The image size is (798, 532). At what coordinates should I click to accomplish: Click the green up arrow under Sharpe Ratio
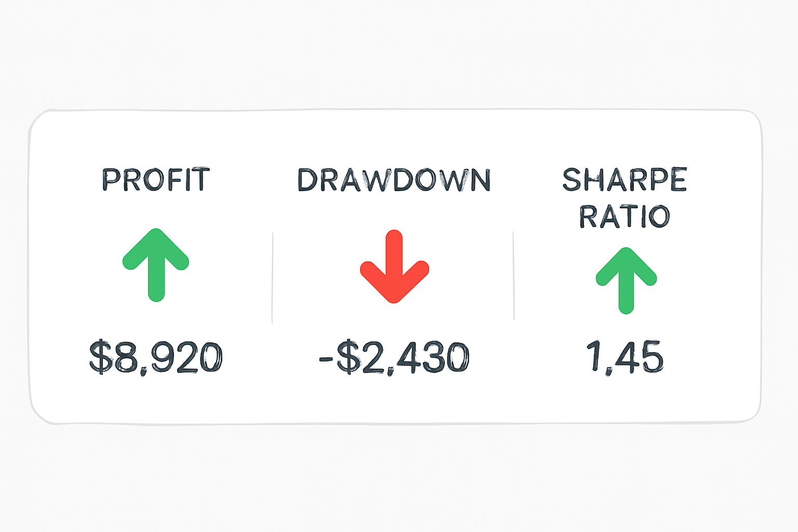click(x=626, y=280)
